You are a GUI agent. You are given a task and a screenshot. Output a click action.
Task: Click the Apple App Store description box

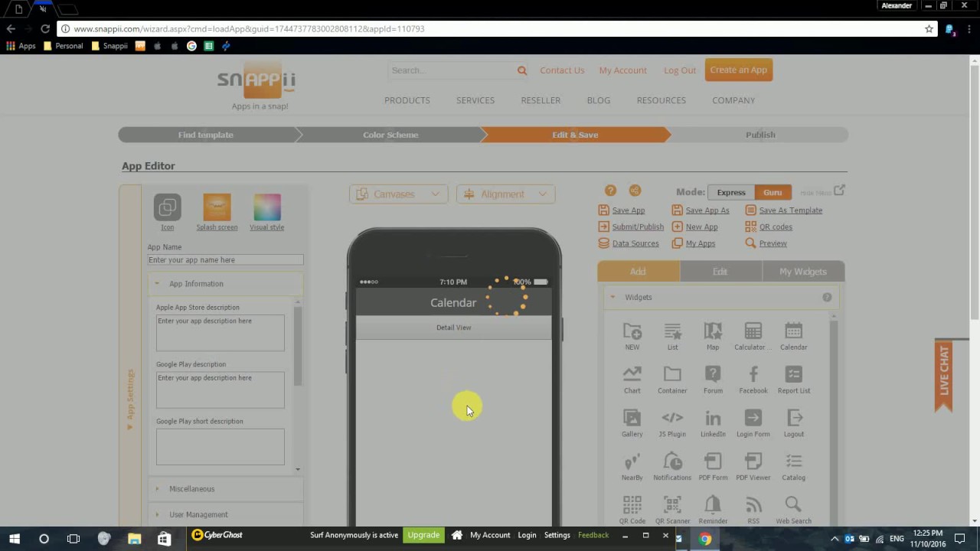[220, 333]
